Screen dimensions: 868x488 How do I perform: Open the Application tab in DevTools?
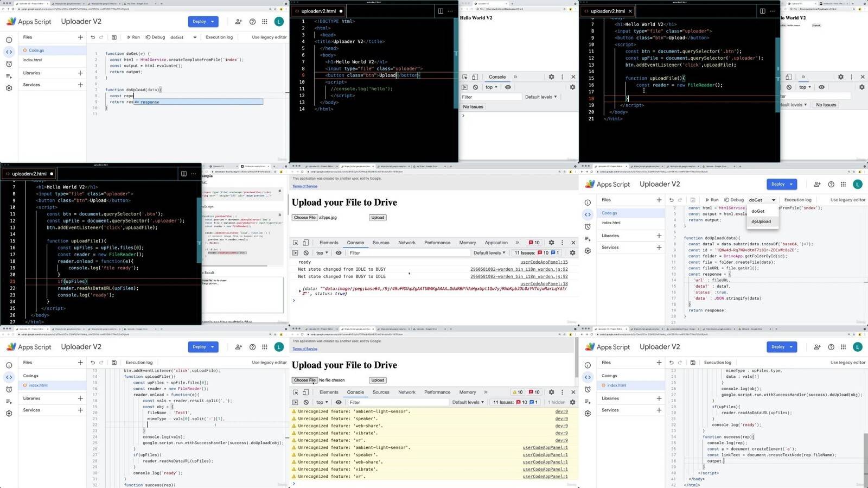point(496,243)
